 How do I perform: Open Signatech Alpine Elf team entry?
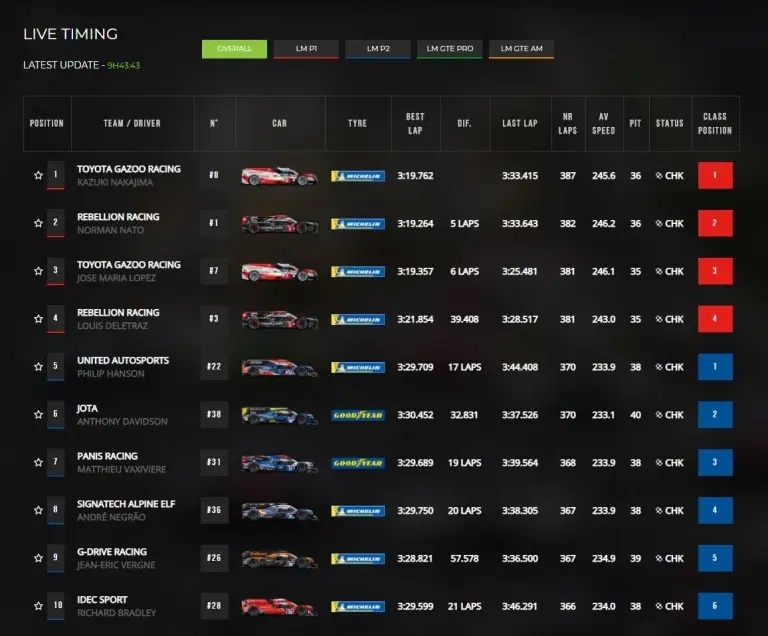(126, 504)
